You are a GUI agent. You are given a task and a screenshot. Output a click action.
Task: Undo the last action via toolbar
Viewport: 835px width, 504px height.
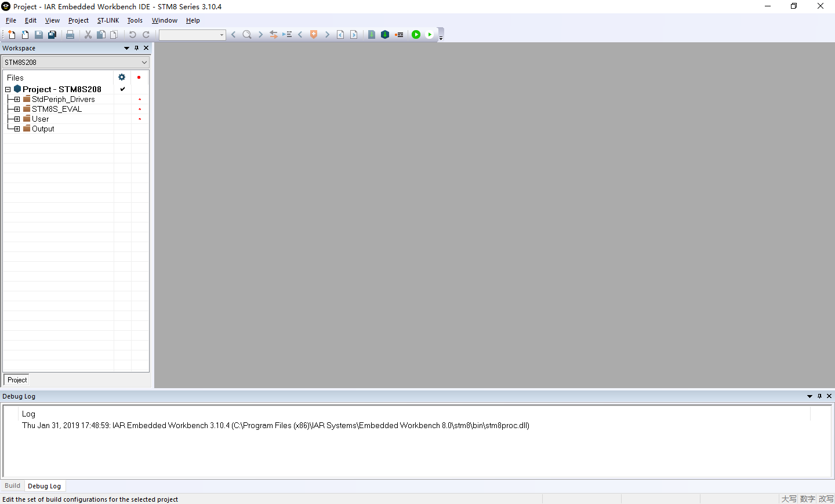pos(132,35)
